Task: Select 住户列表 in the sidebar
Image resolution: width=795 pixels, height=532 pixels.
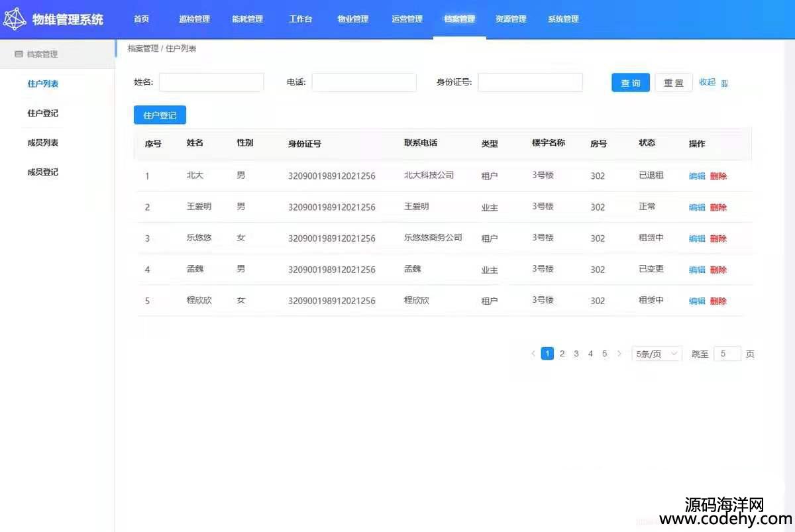Action: tap(43, 84)
